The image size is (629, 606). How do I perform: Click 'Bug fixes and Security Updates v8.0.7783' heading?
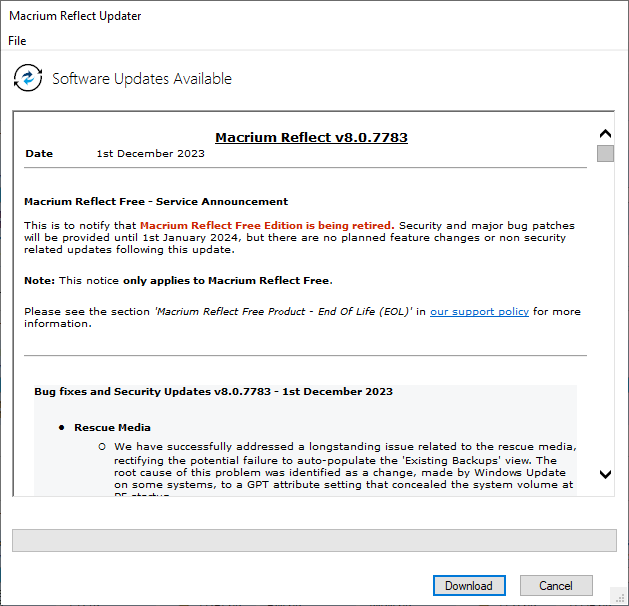[x=213, y=391]
